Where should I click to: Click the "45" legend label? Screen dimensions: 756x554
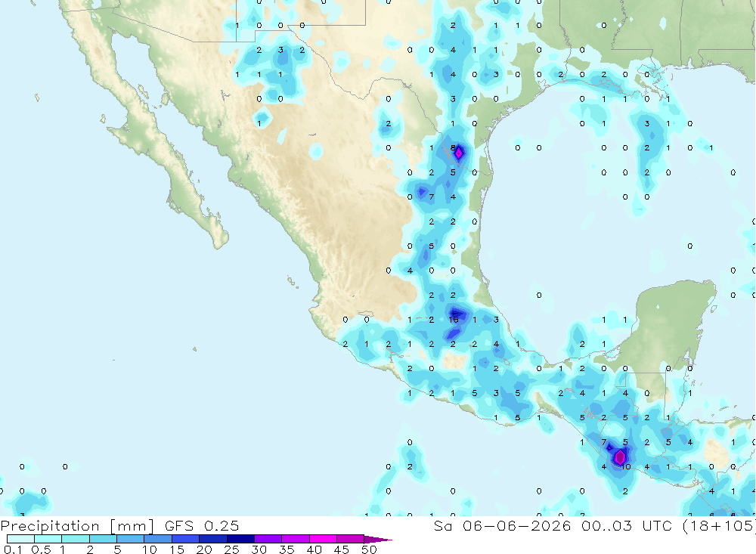342,549
